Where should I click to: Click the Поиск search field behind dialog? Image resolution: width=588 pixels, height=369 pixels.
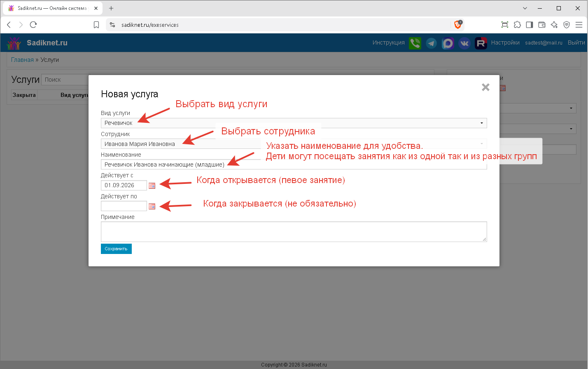pyautogui.click(x=65, y=80)
